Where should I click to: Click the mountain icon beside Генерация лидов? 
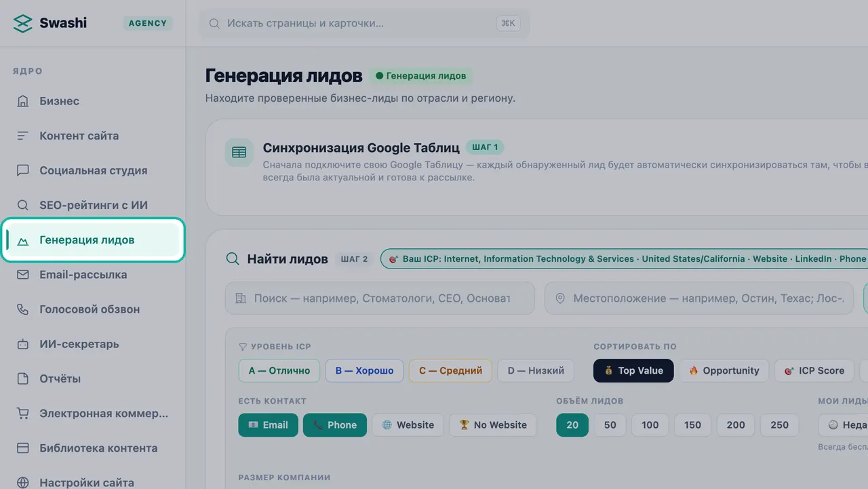tap(23, 240)
